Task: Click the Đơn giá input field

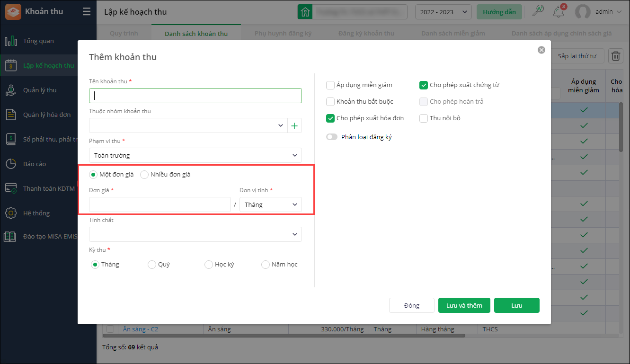Action: point(160,204)
